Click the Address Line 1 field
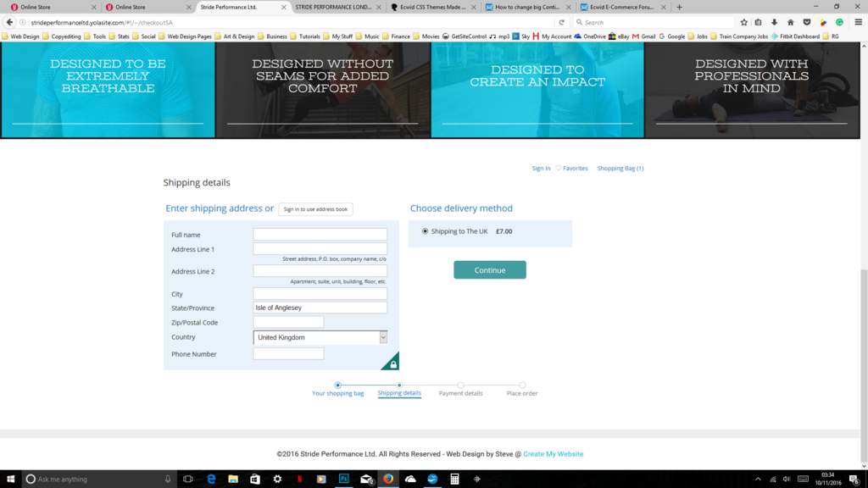868x488 pixels. click(320, 249)
